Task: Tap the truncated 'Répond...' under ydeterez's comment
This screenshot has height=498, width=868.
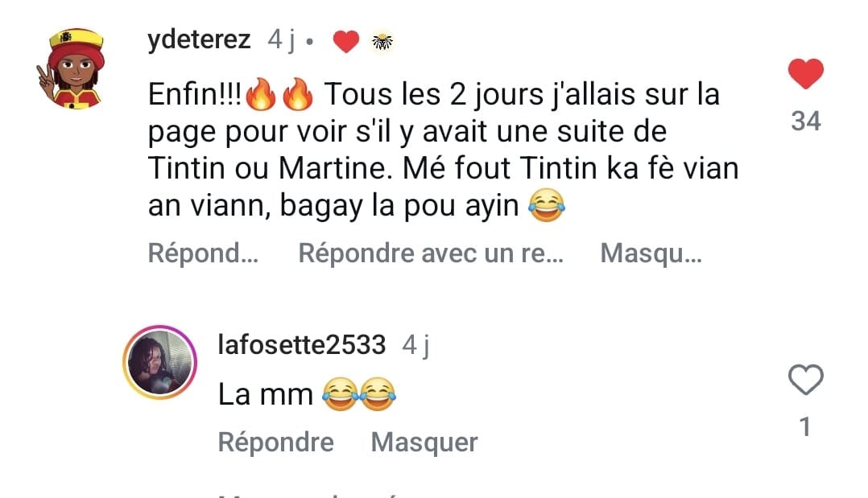Action: pos(203,253)
